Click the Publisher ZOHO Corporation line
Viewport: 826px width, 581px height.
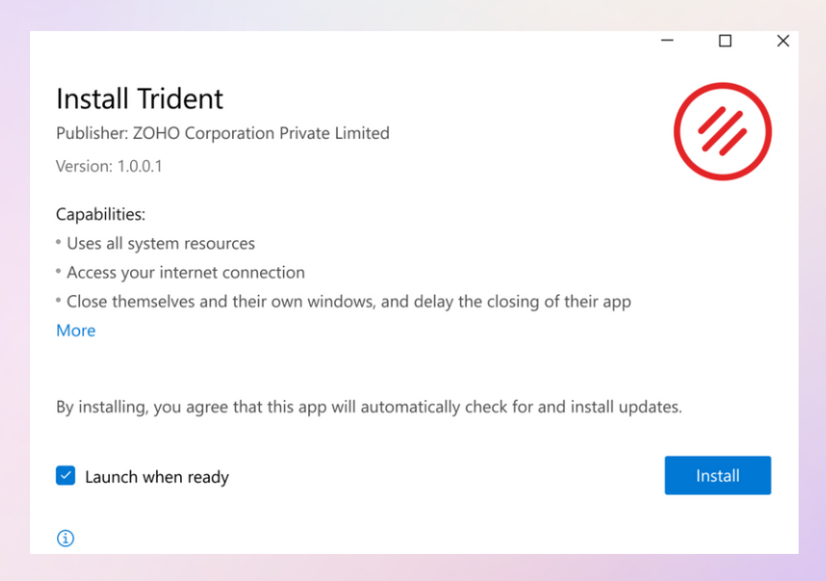tap(223, 133)
